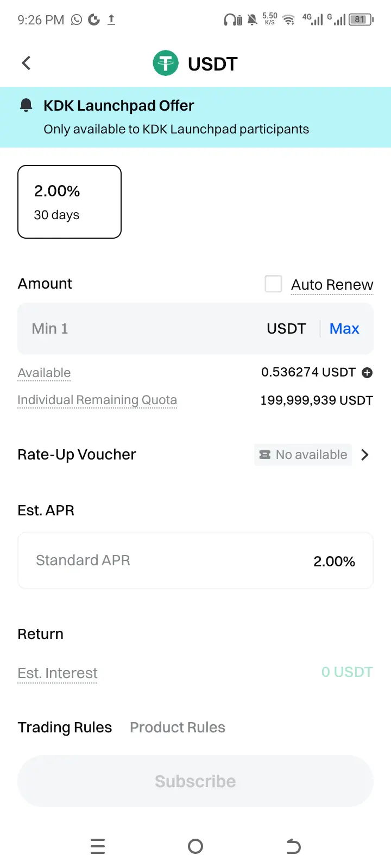Tap the bell icon in KDK Launchpad banner
This screenshot has width=391, height=868.
[x=26, y=105]
